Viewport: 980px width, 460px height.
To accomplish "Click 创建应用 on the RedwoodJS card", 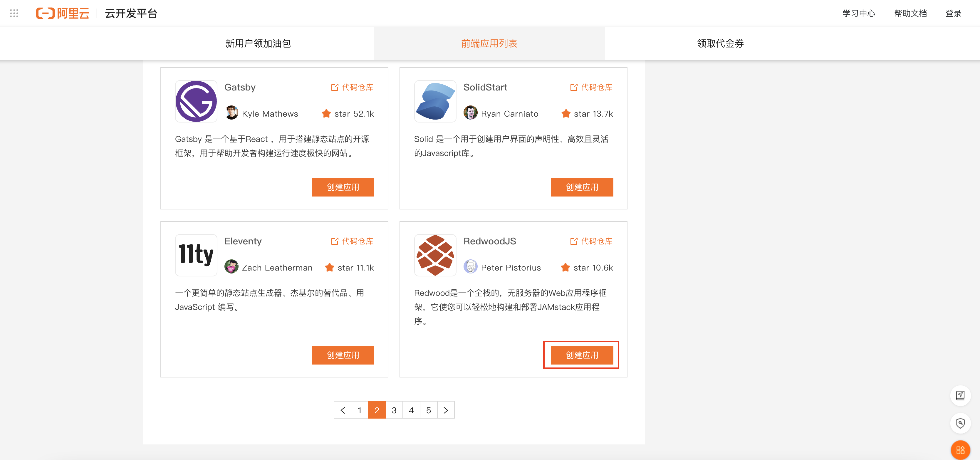I will coord(582,355).
